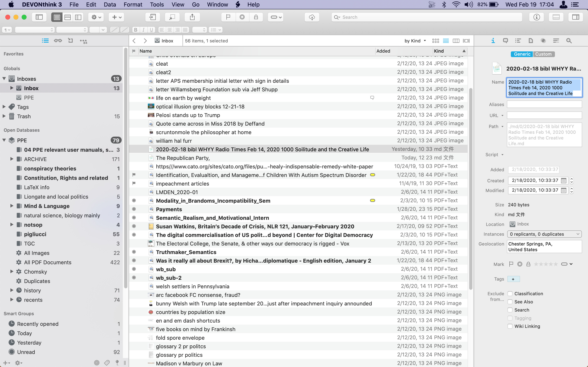Screen dimensions: 588x367
Task: Collapse the PPE database tree
Action: tap(4, 140)
